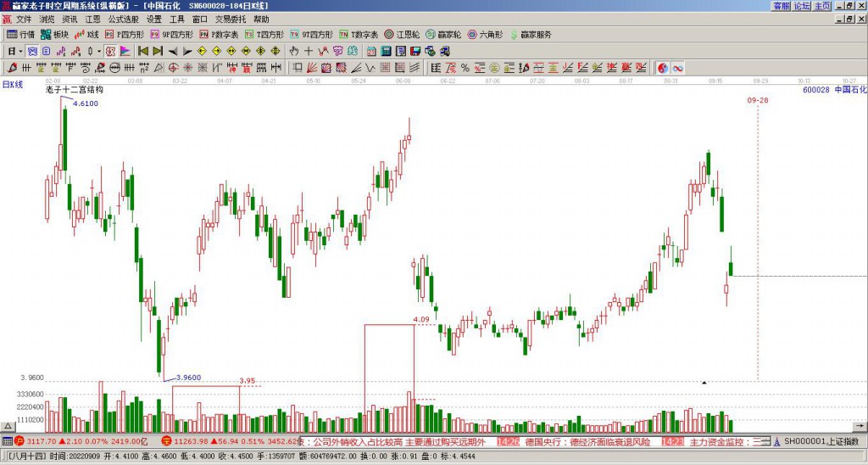Toggle the infinity loop mode button
This screenshot has height=465, width=868.
pos(677,68)
